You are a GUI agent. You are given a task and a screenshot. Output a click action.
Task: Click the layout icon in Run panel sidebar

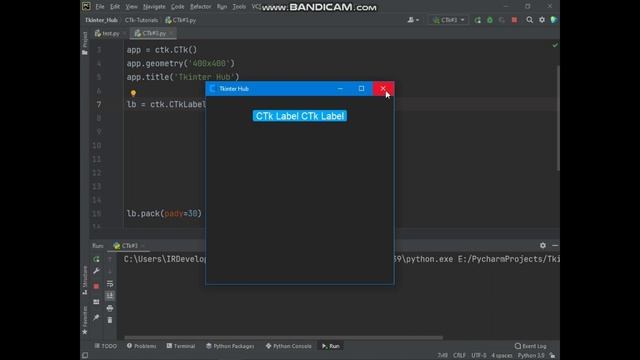pyautogui.click(x=96, y=302)
